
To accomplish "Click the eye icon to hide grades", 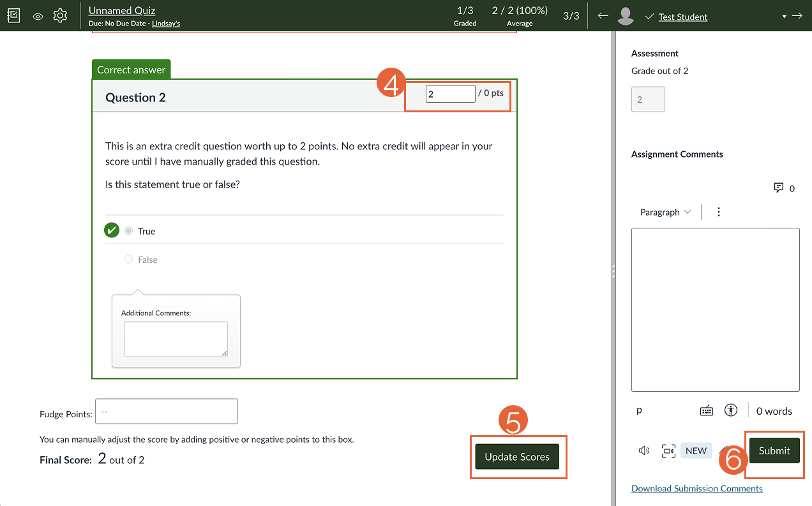I will click(38, 17).
